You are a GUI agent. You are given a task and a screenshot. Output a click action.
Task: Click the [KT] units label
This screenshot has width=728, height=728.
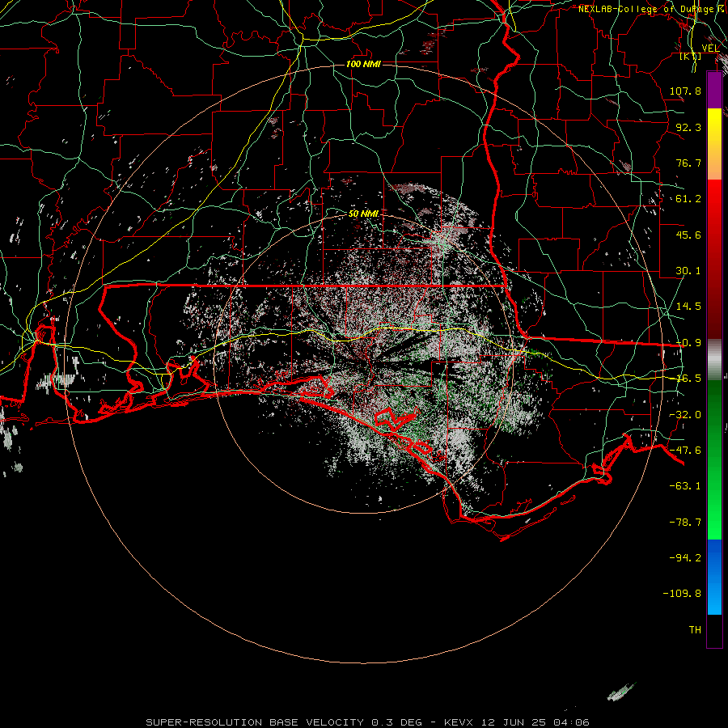(x=691, y=57)
